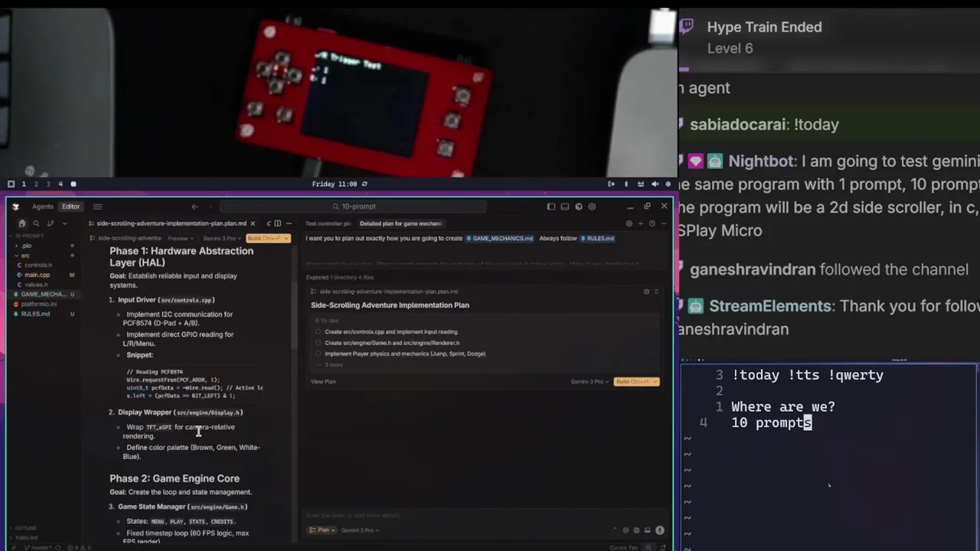980x551 pixels.
Task: Open chat panel more options ellipsis
Action: 662,223
